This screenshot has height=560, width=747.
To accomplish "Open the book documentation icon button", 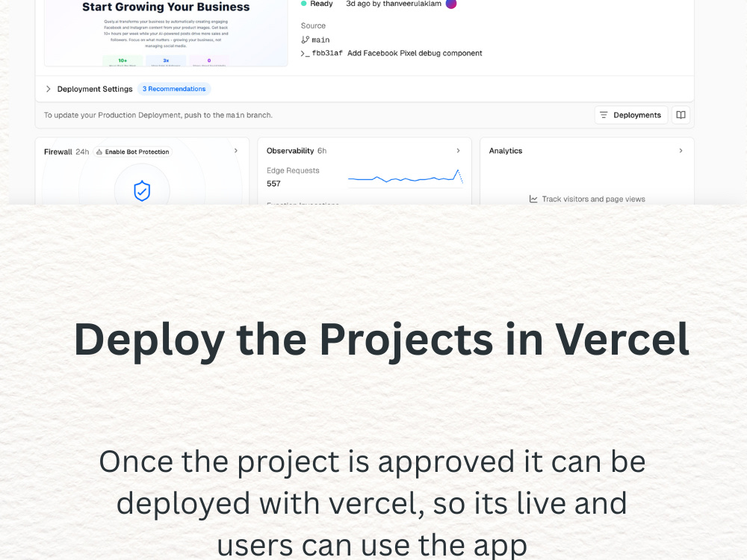I will (x=681, y=115).
